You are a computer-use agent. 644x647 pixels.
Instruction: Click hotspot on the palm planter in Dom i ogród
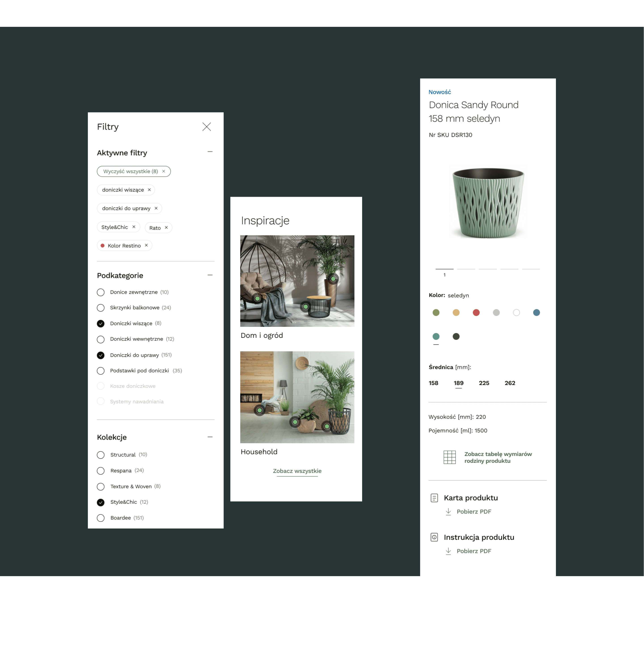[x=333, y=279]
